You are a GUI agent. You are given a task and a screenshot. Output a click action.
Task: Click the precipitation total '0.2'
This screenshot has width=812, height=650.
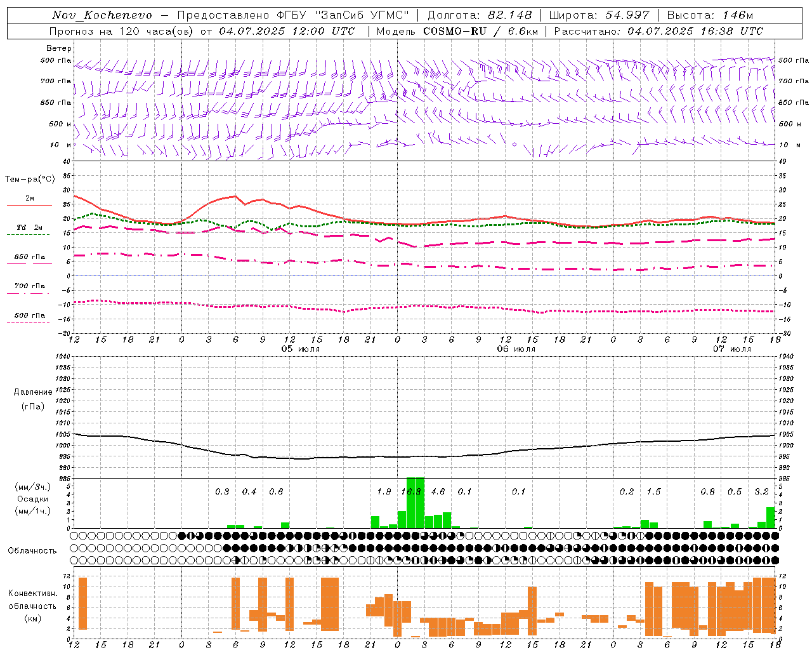pyautogui.click(x=627, y=491)
